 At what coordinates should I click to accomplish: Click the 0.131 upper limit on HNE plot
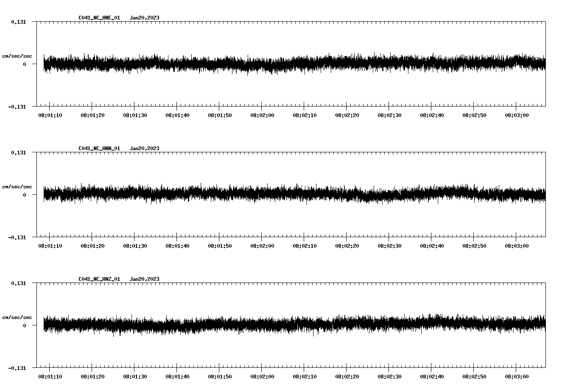pyautogui.click(x=18, y=22)
